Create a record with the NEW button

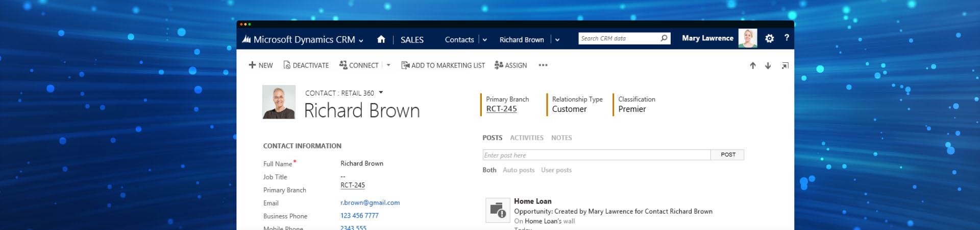click(261, 65)
